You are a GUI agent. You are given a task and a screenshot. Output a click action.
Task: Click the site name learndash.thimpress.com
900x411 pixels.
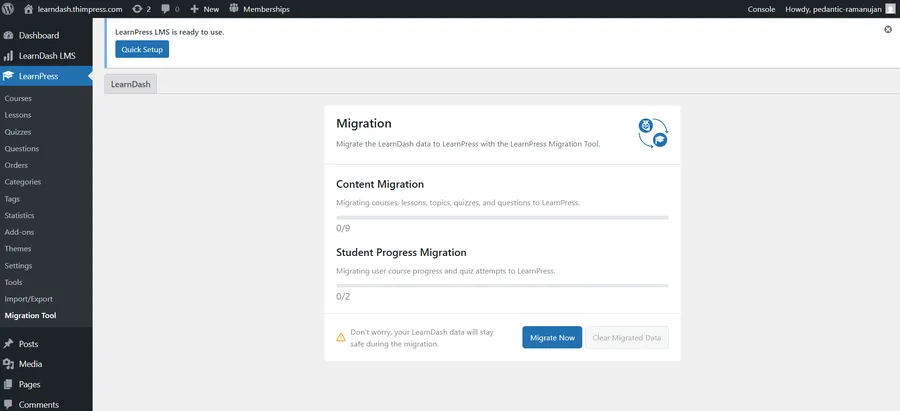click(x=80, y=9)
